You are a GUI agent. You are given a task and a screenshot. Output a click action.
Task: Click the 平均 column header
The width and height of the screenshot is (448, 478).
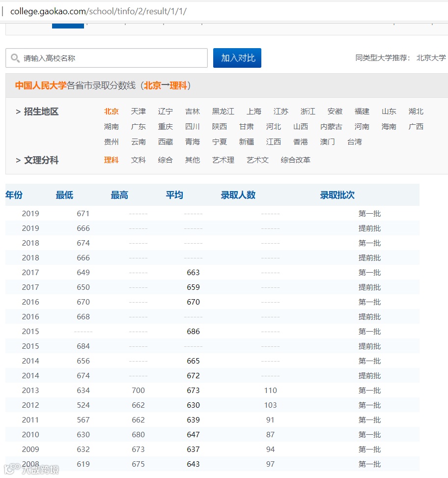(x=174, y=195)
